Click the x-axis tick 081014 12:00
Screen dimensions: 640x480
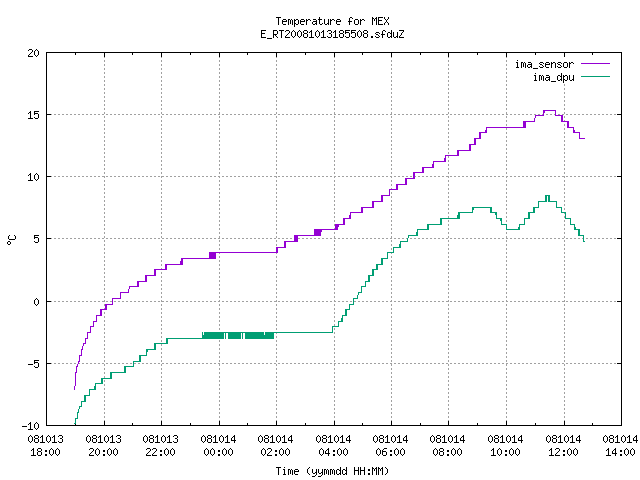tap(564, 446)
